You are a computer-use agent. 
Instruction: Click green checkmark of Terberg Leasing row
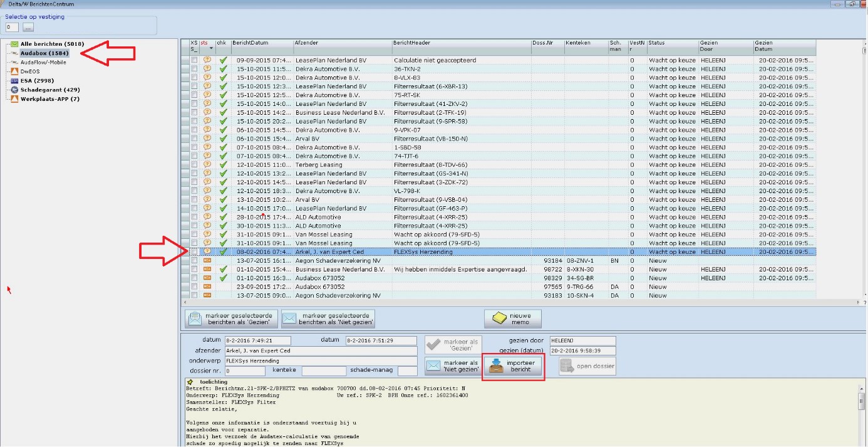pyautogui.click(x=223, y=165)
